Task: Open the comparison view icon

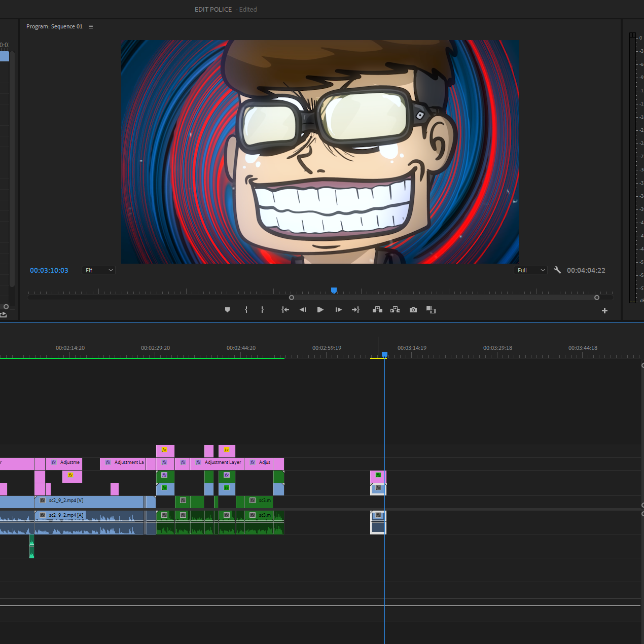Action: tap(431, 310)
